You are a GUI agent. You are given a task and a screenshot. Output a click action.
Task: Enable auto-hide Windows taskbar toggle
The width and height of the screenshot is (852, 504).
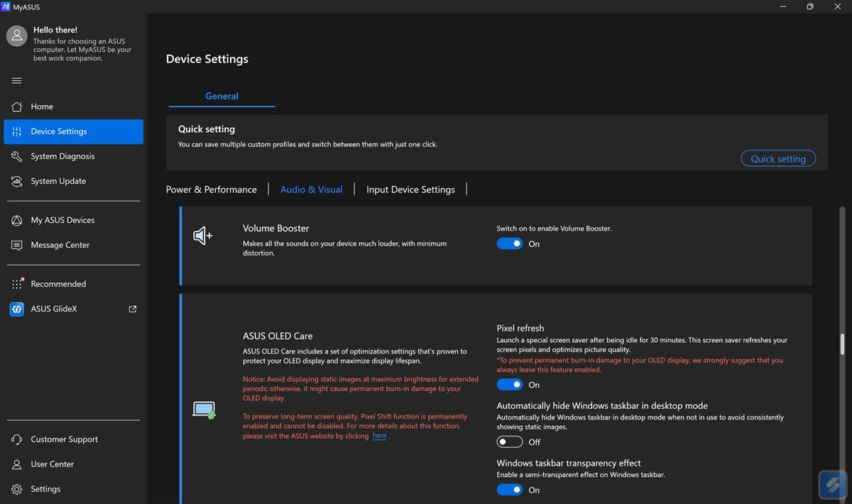509,442
